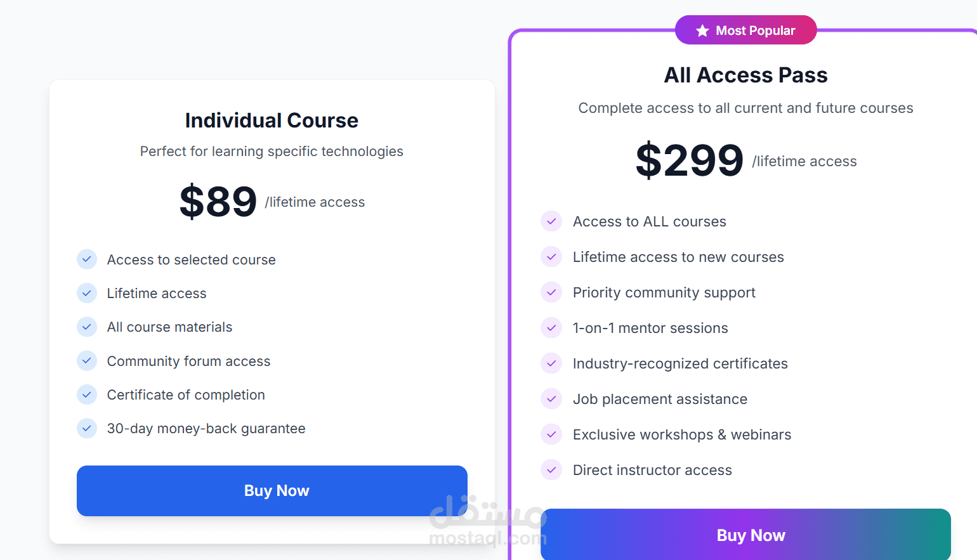This screenshot has width=977, height=560.
Task: Click checkmark icon beside Access to ALL courses
Action: coord(551,221)
